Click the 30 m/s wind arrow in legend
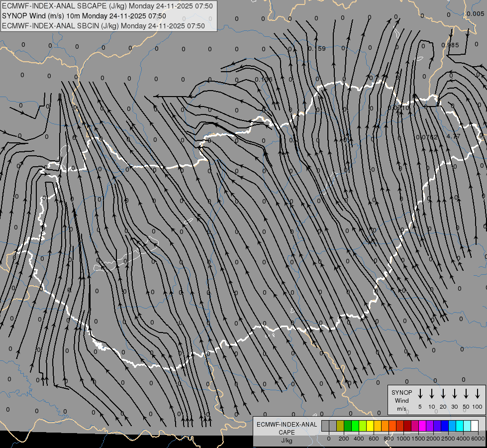Viewport: 487px width, 448px height. tap(454, 394)
